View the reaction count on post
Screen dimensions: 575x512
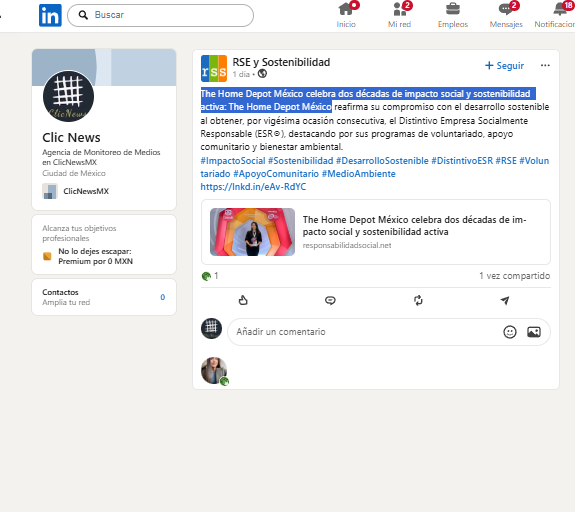[210, 276]
